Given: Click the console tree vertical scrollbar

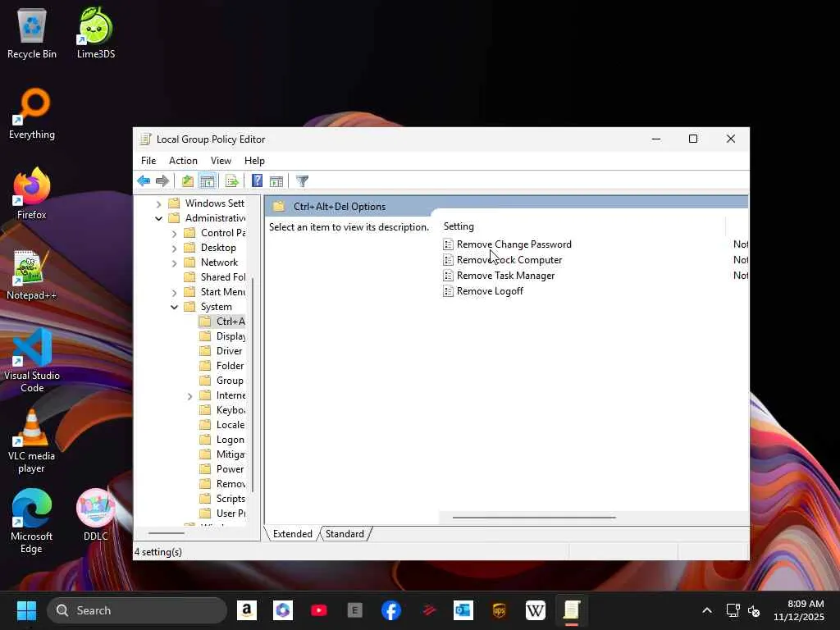Looking at the screenshot, I should pyautogui.click(x=253, y=385).
